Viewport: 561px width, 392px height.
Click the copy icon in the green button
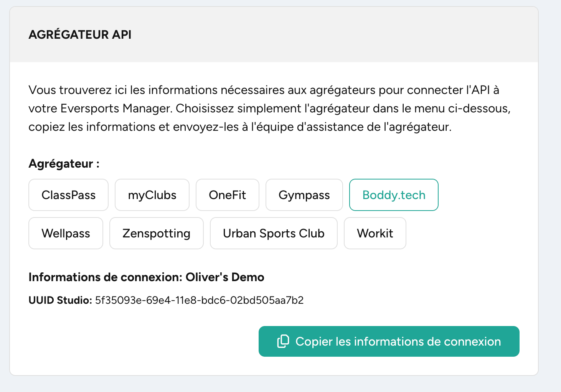pos(283,341)
